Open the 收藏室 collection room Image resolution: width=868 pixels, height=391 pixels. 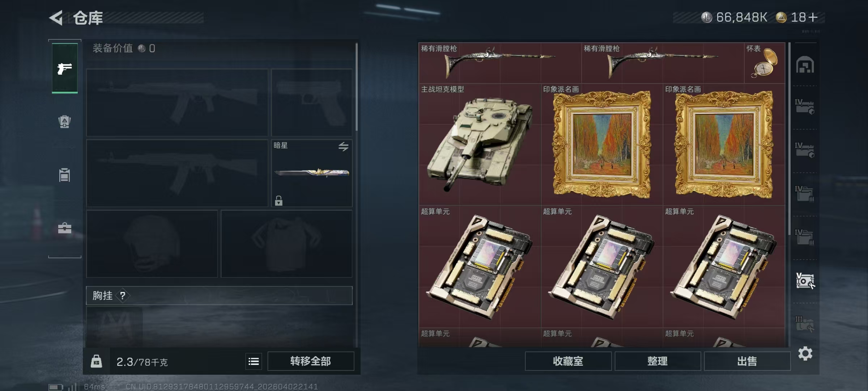click(568, 361)
